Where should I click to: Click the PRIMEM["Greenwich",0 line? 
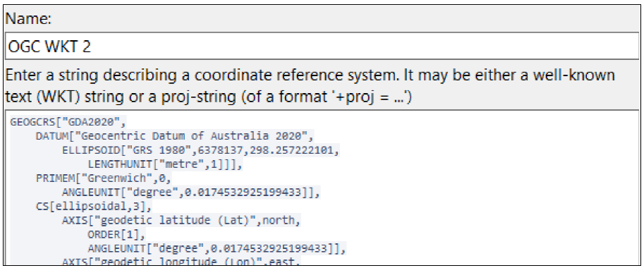103,178
